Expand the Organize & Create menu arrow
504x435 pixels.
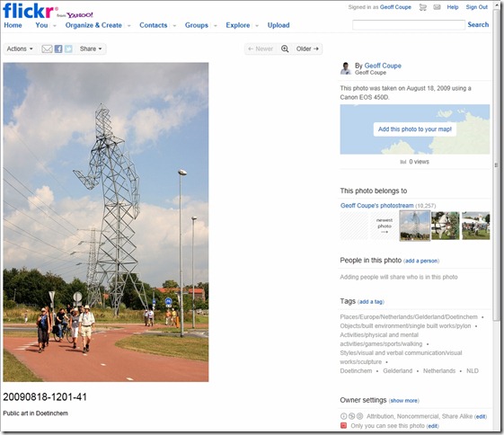coord(128,26)
